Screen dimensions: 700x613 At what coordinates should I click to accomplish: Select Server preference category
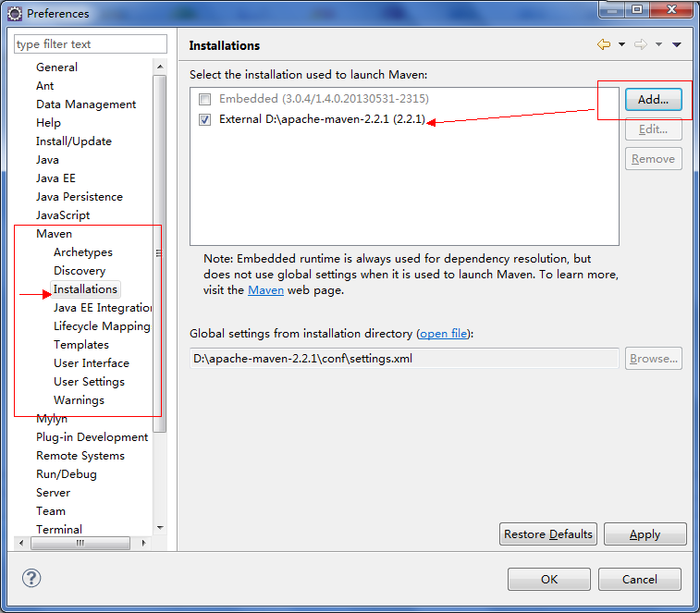53,493
